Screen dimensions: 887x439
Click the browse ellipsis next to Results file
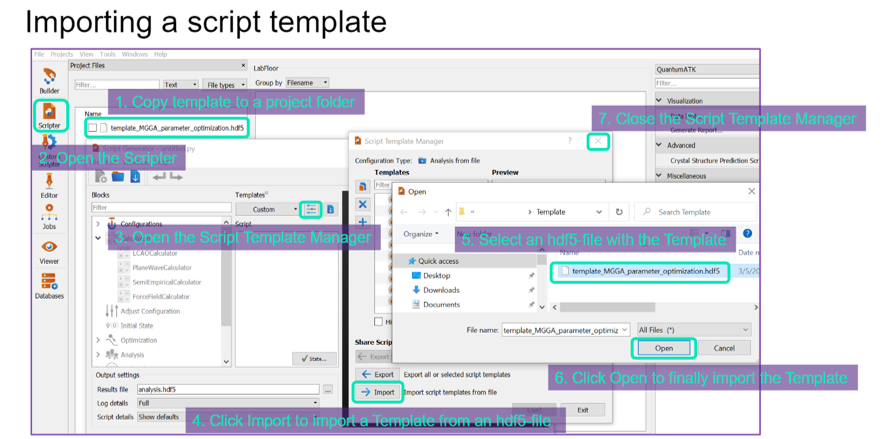pyautogui.click(x=328, y=389)
